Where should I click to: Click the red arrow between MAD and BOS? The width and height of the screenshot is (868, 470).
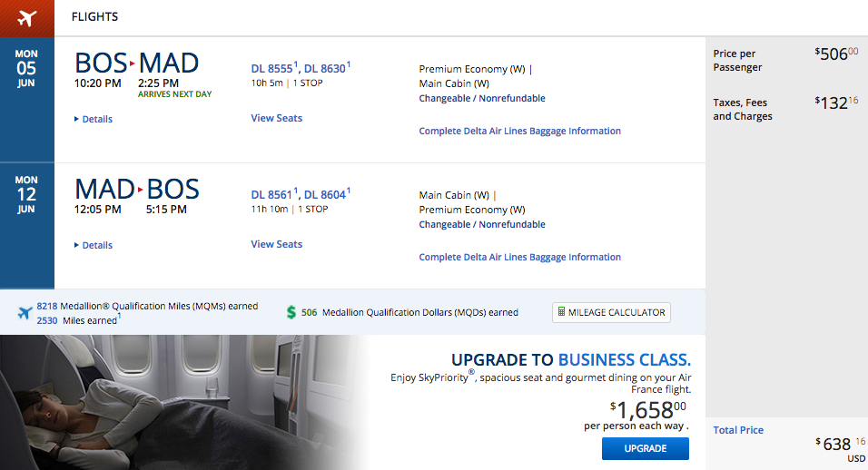(x=141, y=190)
